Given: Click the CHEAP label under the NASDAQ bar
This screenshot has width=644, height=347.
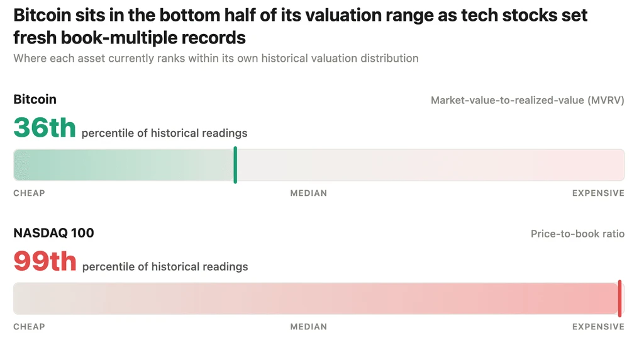Looking at the screenshot, I should 29,327.
